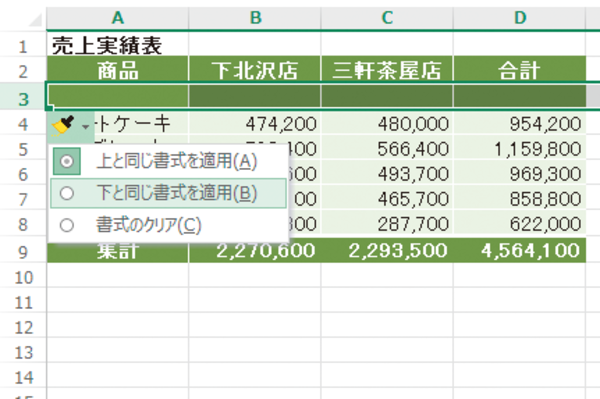Select column C header
Screen dimensions: 600x399
[387, 18]
